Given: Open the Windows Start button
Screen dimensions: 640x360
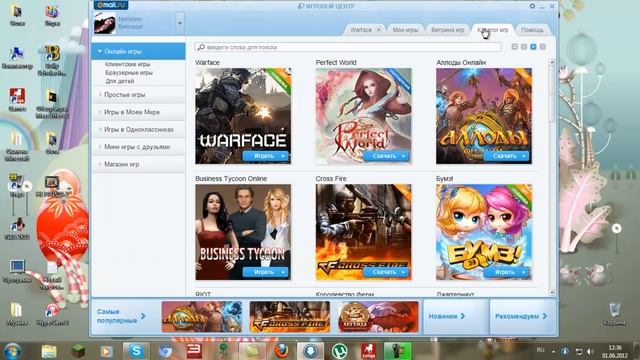Looking at the screenshot, I should point(12,351).
